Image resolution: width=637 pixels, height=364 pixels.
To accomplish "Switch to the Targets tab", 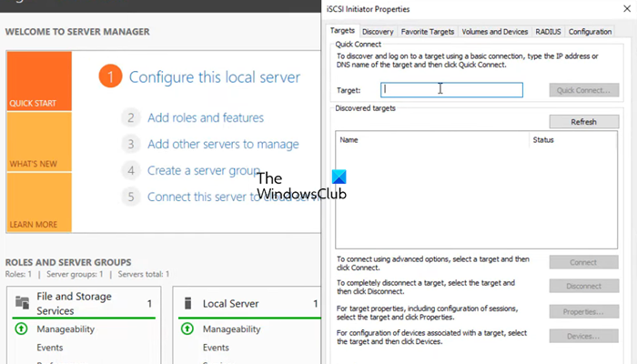I will (342, 30).
